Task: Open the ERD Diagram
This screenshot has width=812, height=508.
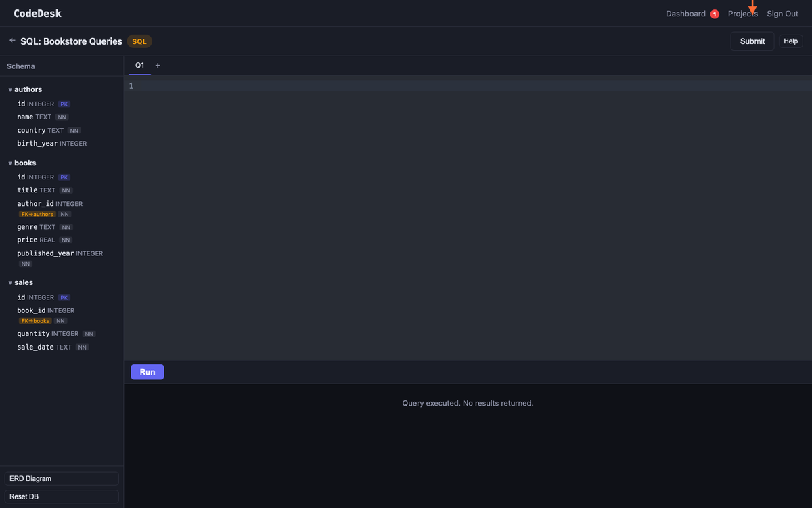Action: click(x=62, y=478)
